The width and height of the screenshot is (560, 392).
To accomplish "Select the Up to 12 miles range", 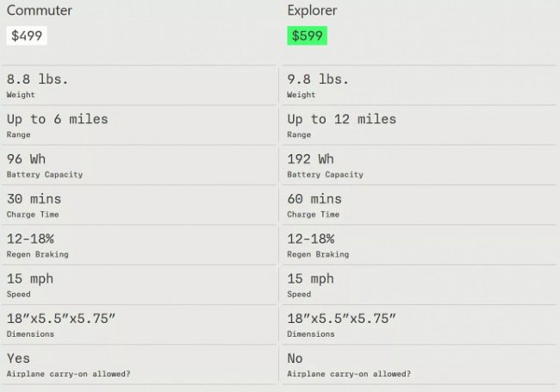I will point(342,119).
